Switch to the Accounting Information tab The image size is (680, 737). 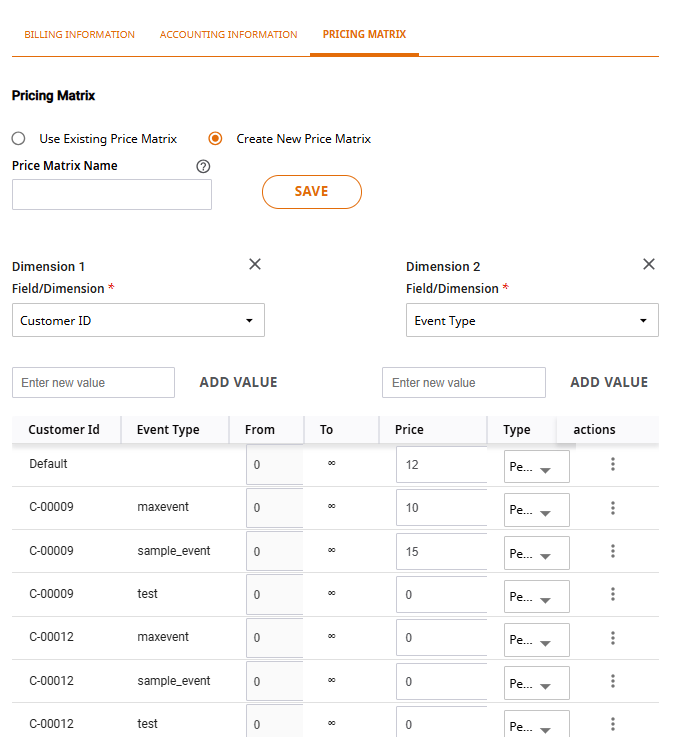pos(228,34)
